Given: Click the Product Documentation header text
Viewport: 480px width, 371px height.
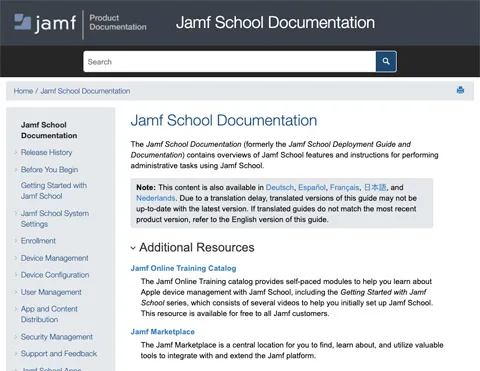Looking at the screenshot, I should 118,23.
